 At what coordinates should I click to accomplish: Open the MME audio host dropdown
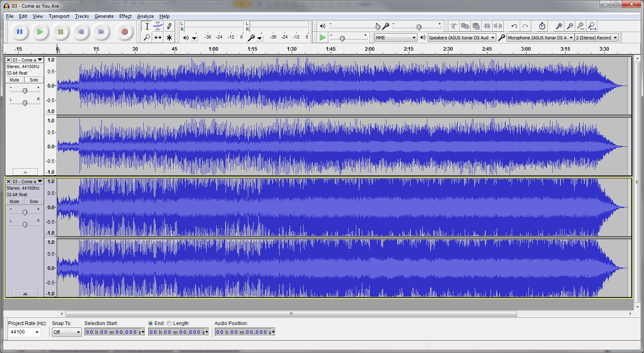click(x=396, y=38)
